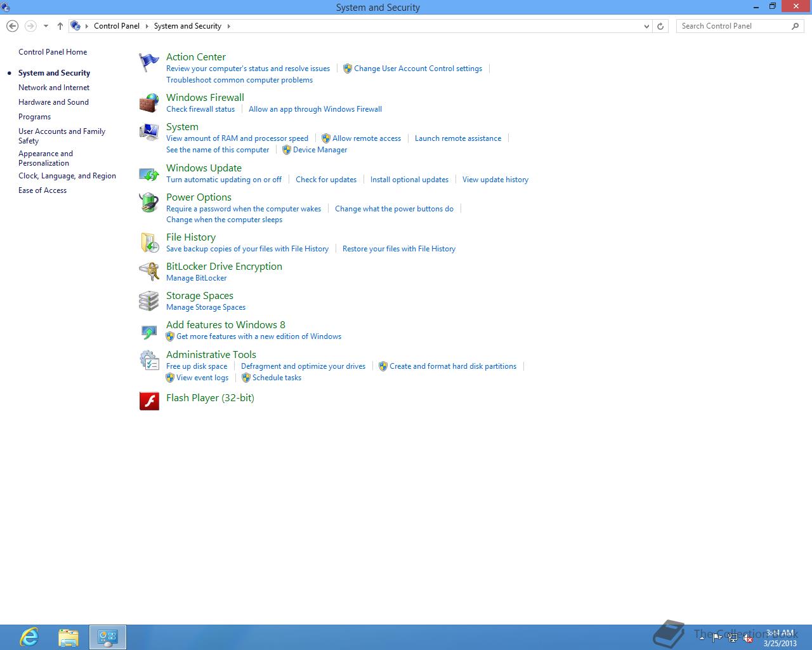The height and width of the screenshot is (650, 812).
Task: Click Check for updates link
Action: click(326, 180)
